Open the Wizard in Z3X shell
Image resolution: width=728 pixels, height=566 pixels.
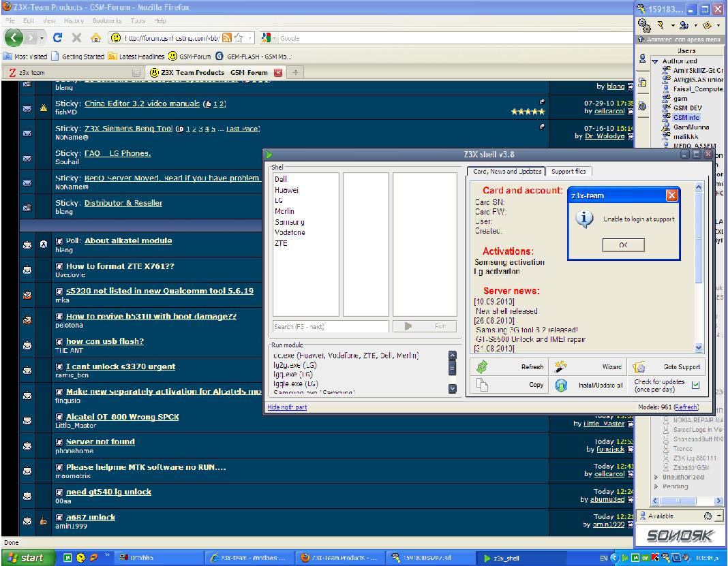tap(588, 366)
